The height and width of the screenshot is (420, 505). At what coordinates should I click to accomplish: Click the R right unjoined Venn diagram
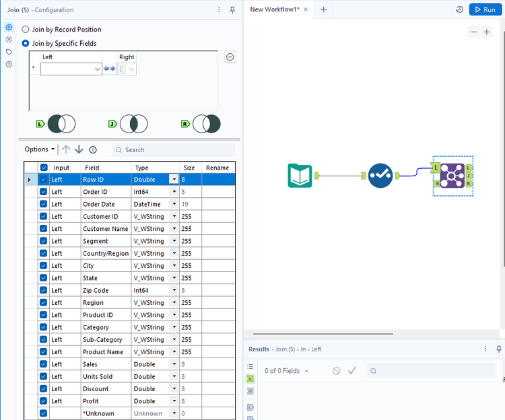tap(207, 124)
